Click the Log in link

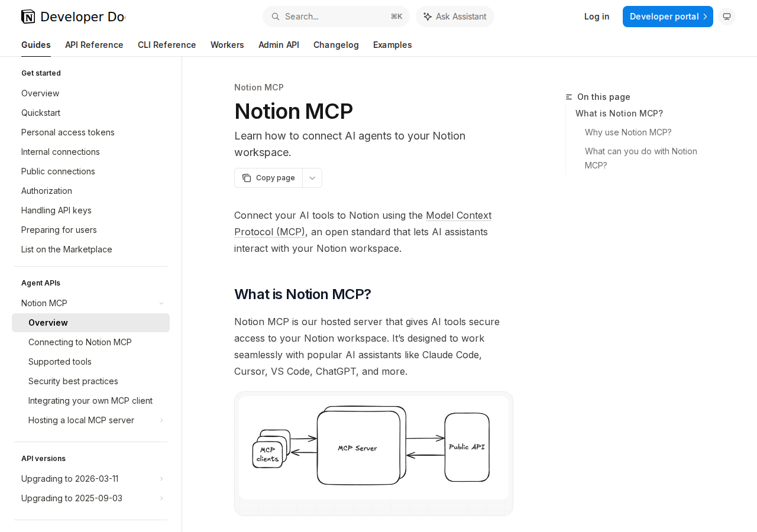point(597,17)
